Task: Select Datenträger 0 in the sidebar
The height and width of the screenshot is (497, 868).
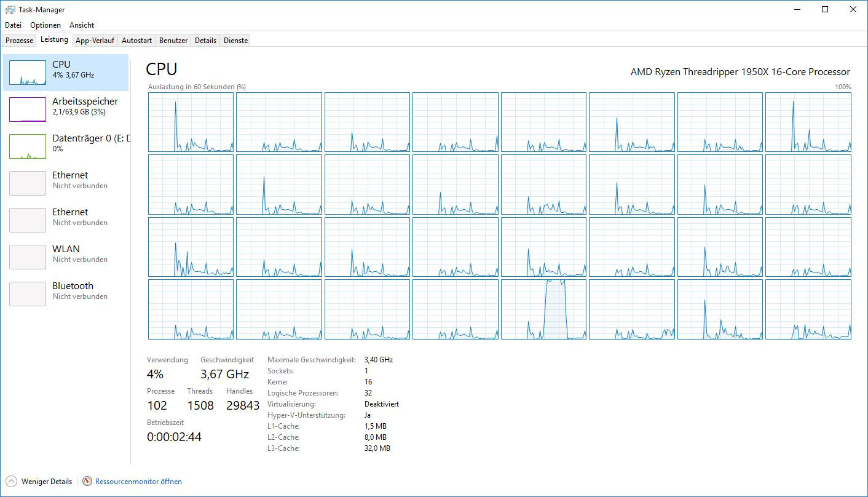Action: [66, 146]
